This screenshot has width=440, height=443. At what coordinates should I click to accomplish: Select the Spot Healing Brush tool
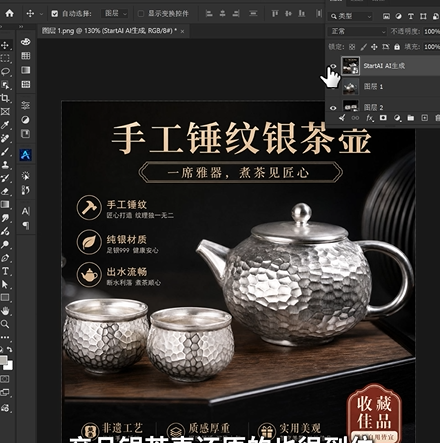[x=5, y=138]
